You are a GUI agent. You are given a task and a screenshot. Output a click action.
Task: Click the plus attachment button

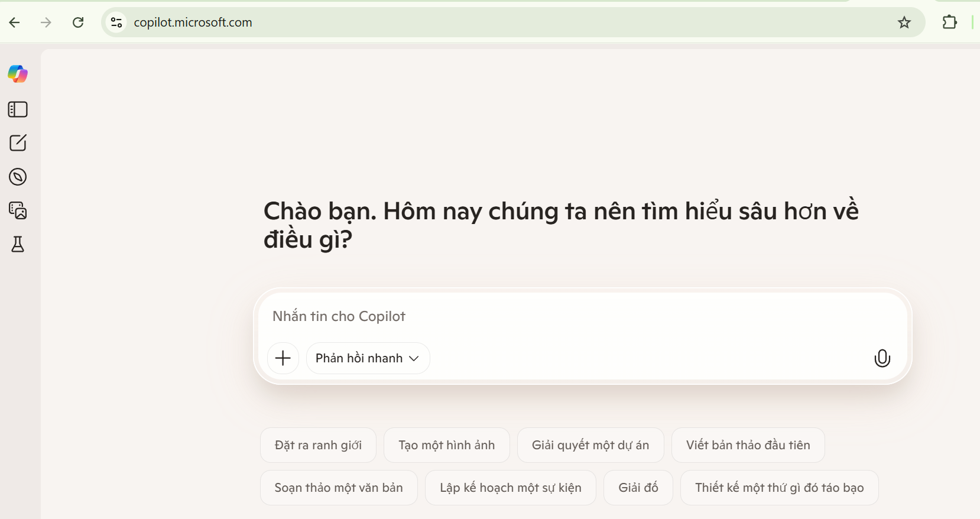click(x=283, y=358)
